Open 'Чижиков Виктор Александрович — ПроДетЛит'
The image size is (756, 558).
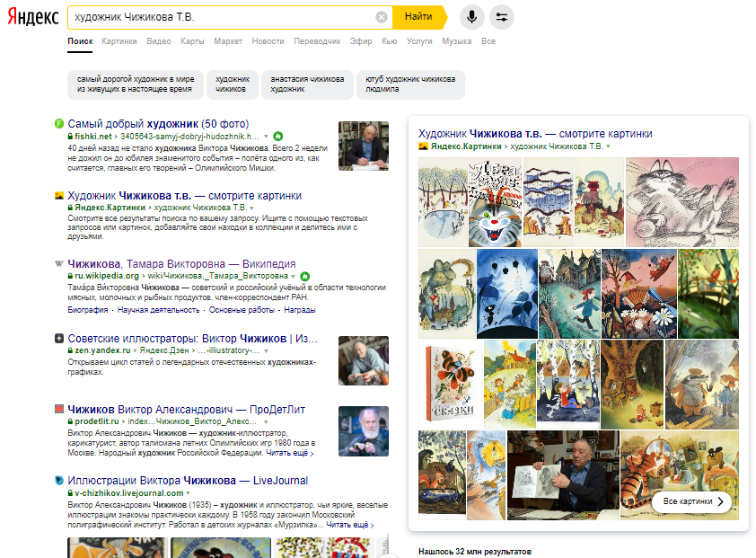(x=186, y=410)
